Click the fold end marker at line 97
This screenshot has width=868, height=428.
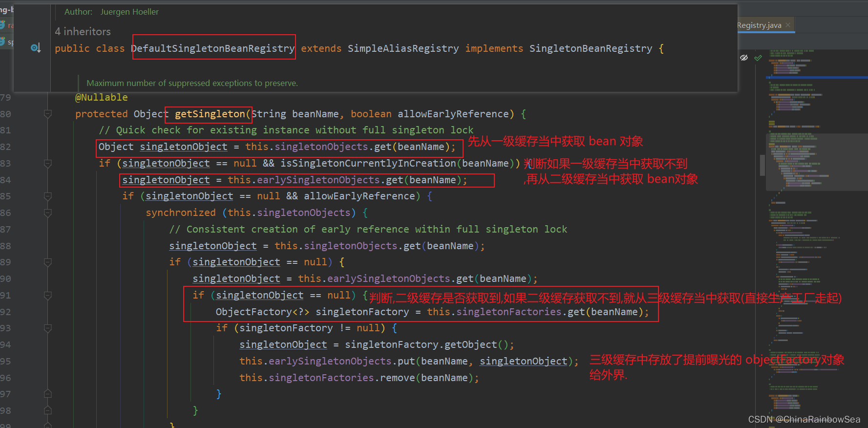[x=48, y=394]
